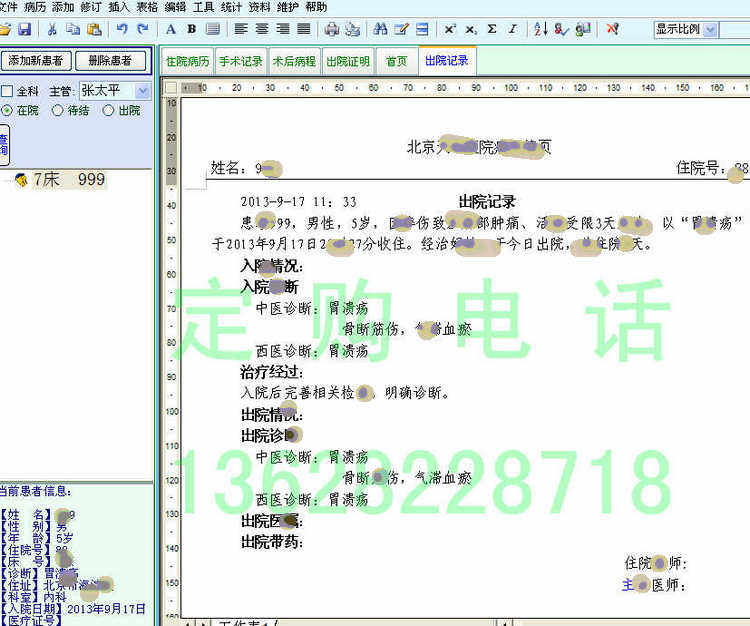Insert sum symbol with Sigma icon
Viewport: 750px width, 626px height.
click(x=492, y=29)
